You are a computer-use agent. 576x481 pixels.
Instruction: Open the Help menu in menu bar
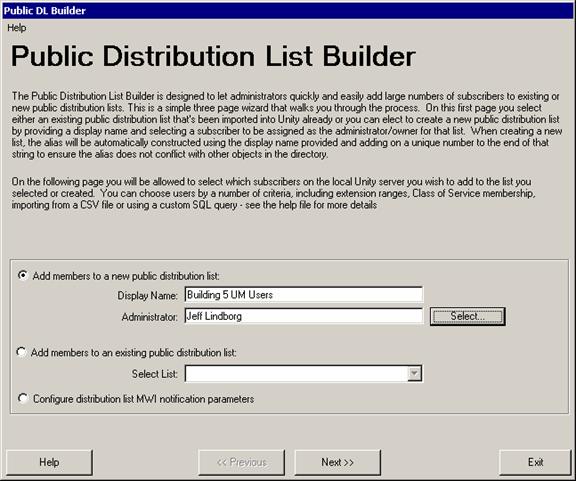[17, 28]
